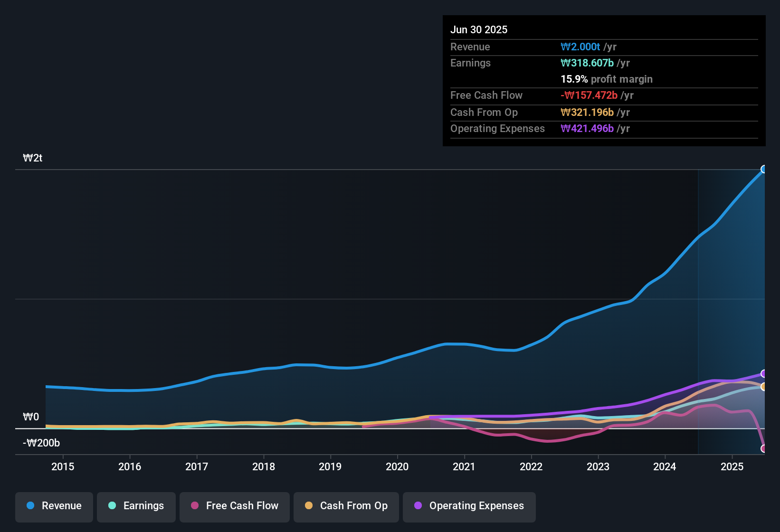Select the 2020 label on the x-axis
This screenshot has width=780, height=532.
pos(397,467)
